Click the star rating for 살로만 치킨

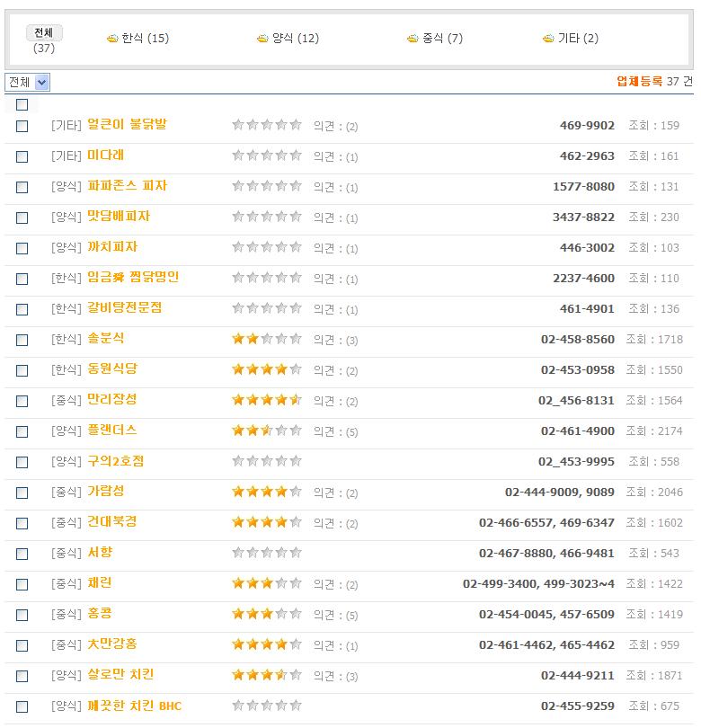(266, 675)
